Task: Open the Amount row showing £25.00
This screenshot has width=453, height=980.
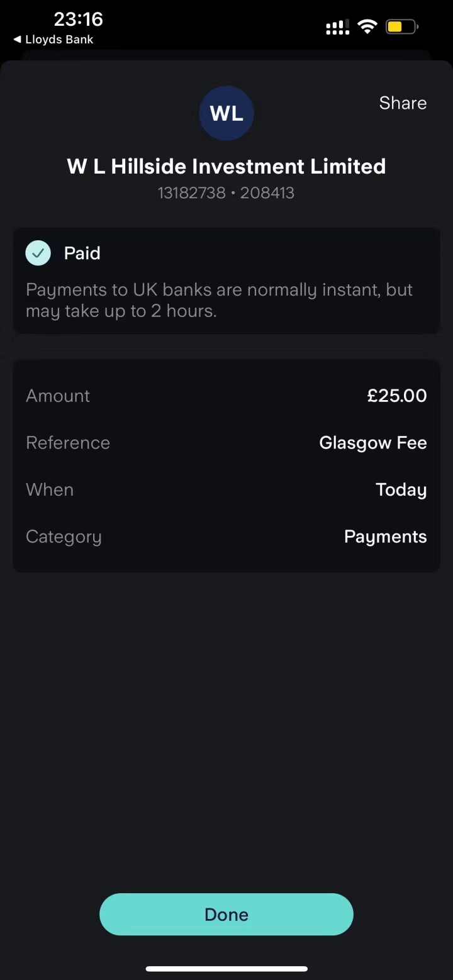Action: click(226, 396)
